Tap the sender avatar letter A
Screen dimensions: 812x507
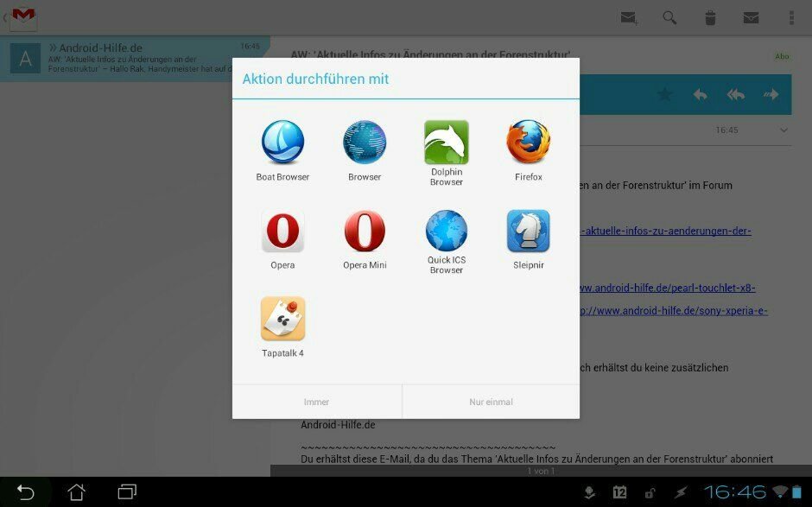[25, 59]
